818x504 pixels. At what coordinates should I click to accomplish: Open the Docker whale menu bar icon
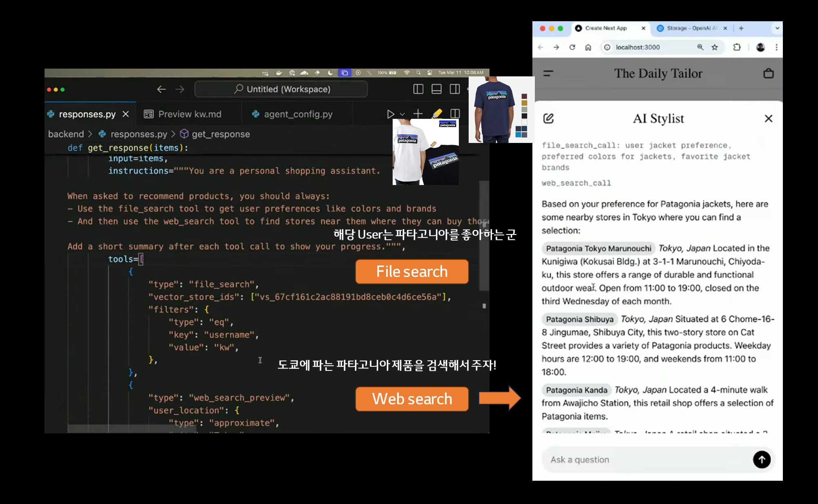279,73
